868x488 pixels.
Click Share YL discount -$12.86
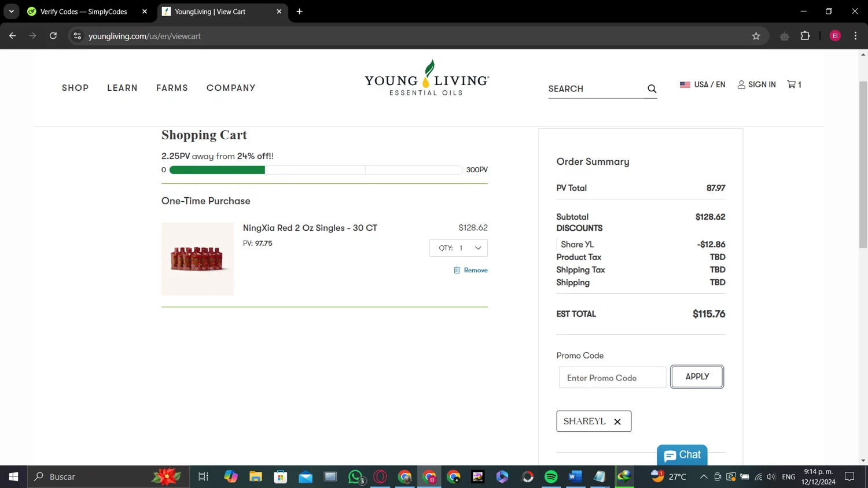711,245
